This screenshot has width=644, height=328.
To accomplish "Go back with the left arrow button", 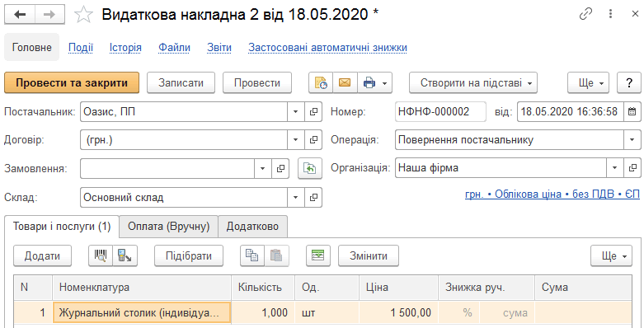I will pyautogui.click(x=20, y=15).
